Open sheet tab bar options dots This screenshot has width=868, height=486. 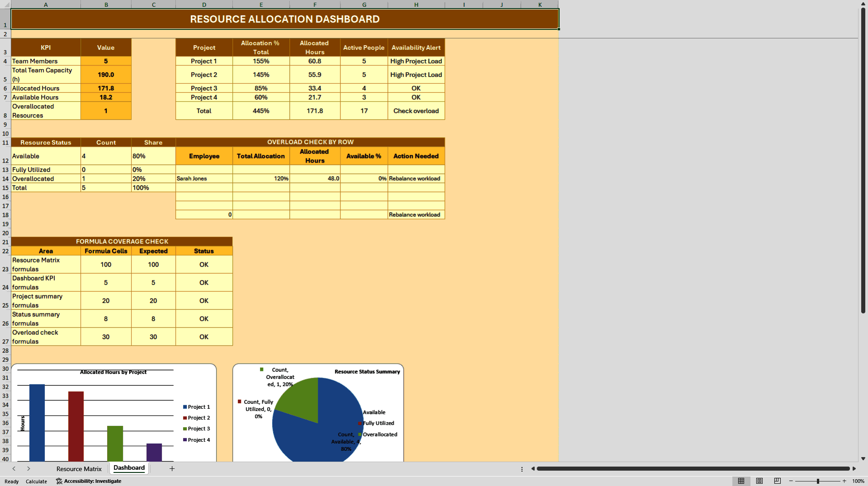522,469
